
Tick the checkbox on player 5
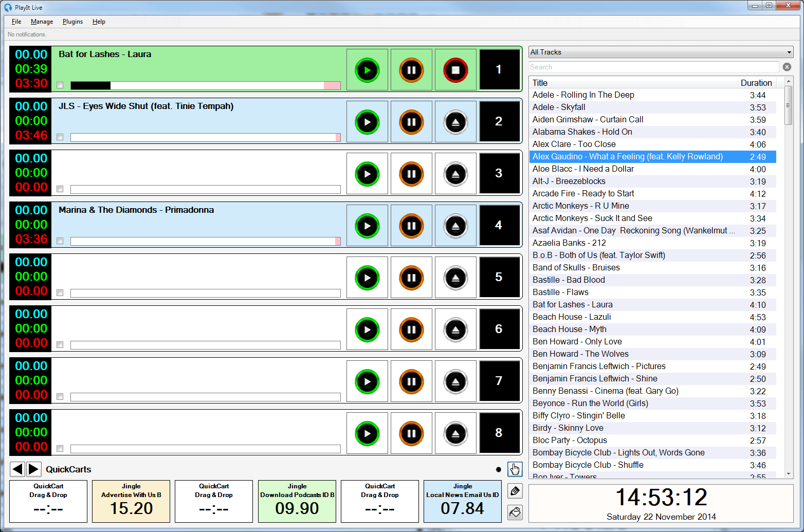click(x=60, y=293)
